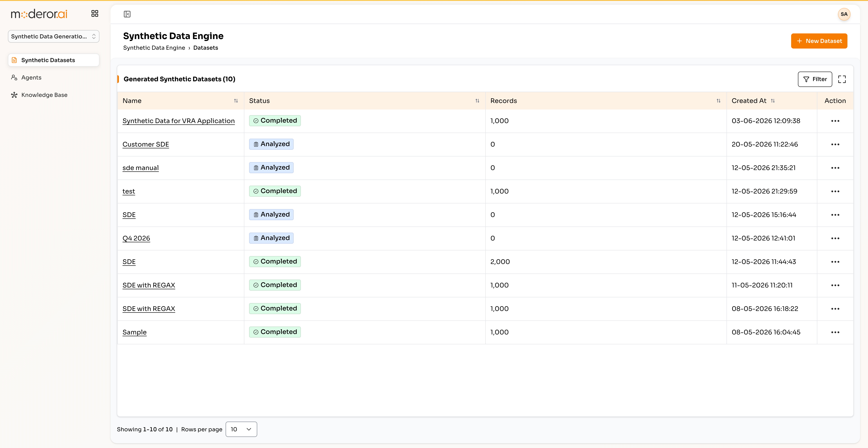868x448 pixels.
Task: Click Action column header
Action: (835, 101)
